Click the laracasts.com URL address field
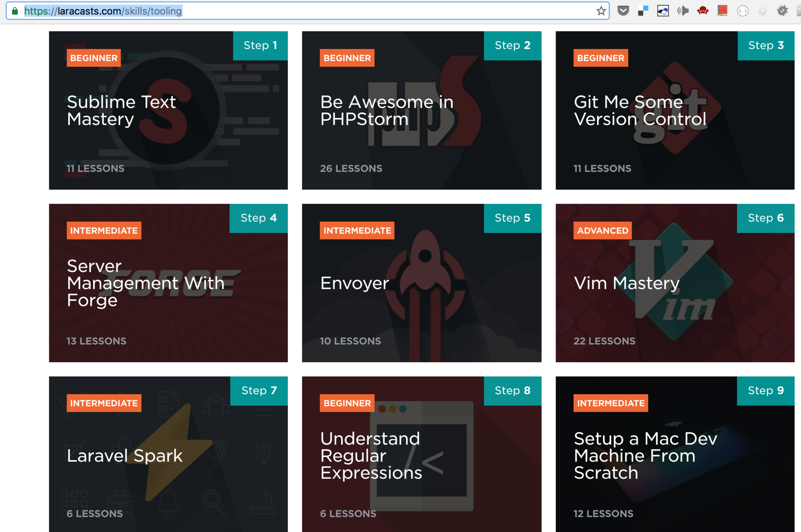Screen dimensions: 801x532 point(276,11)
